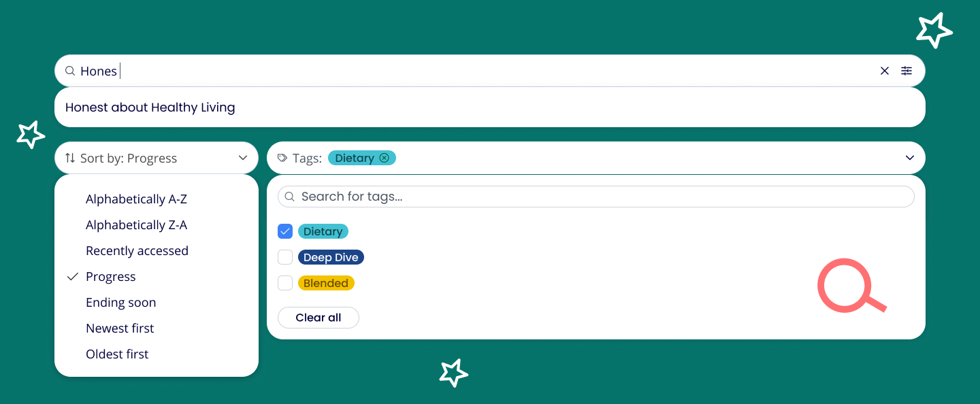Tick the Blended tag checkbox

[x=285, y=283]
